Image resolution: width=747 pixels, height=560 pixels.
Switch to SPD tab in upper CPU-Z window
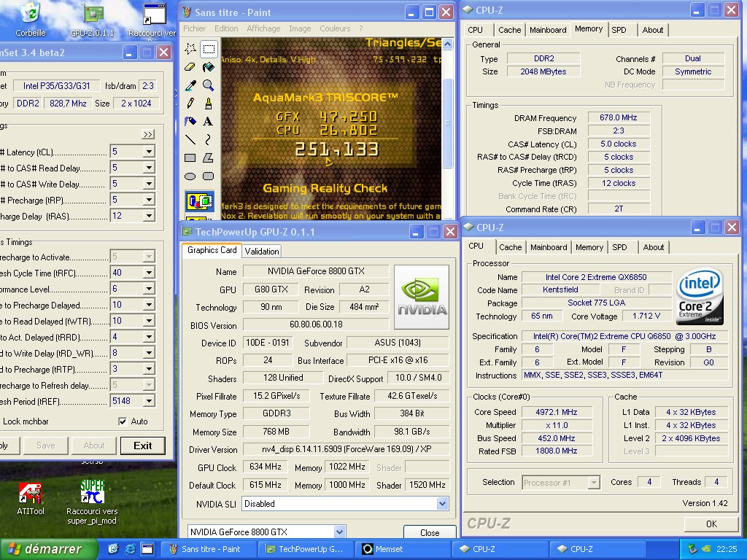point(619,30)
